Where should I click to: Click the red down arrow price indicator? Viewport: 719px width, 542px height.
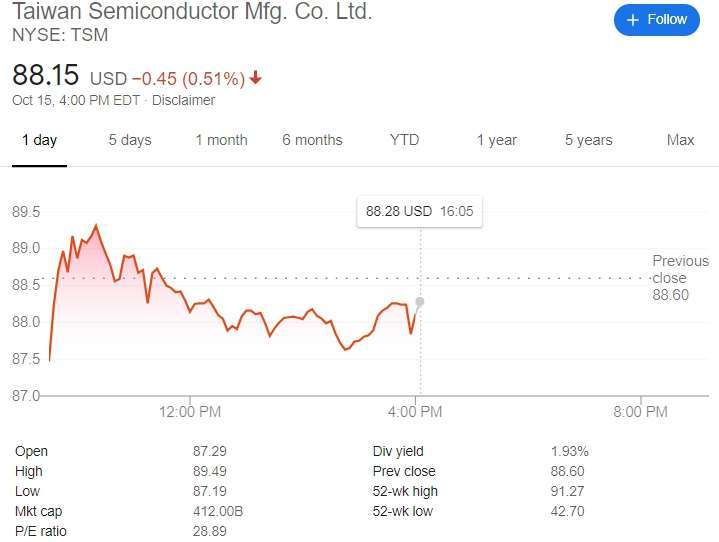coord(255,77)
